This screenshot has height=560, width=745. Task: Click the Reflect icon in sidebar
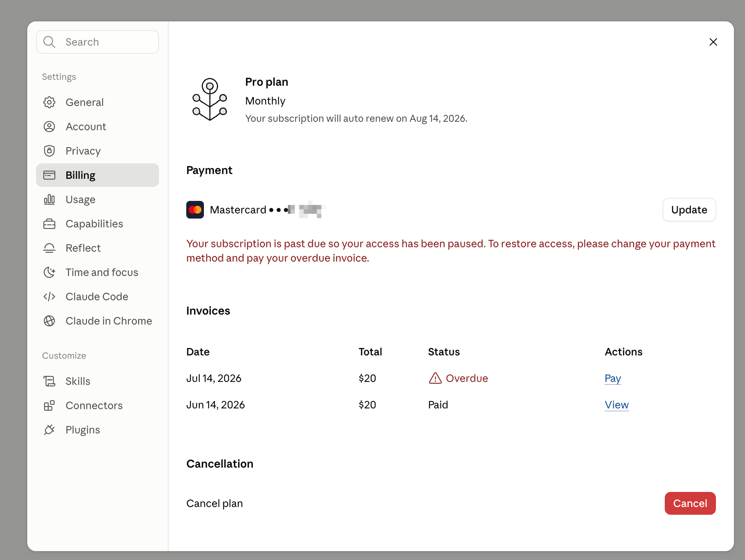(x=49, y=248)
